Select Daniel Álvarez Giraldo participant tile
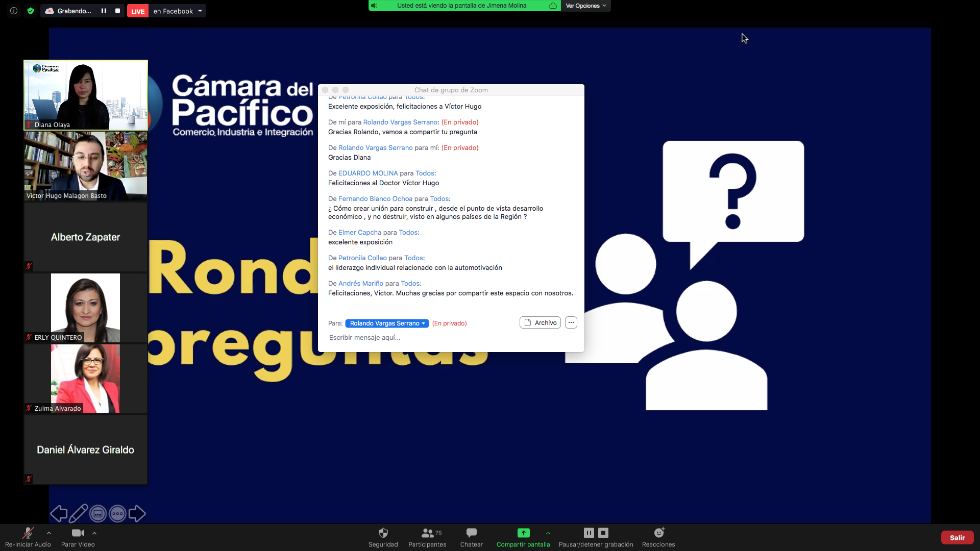Image resolution: width=980 pixels, height=551 pixels. click(86, 449)
